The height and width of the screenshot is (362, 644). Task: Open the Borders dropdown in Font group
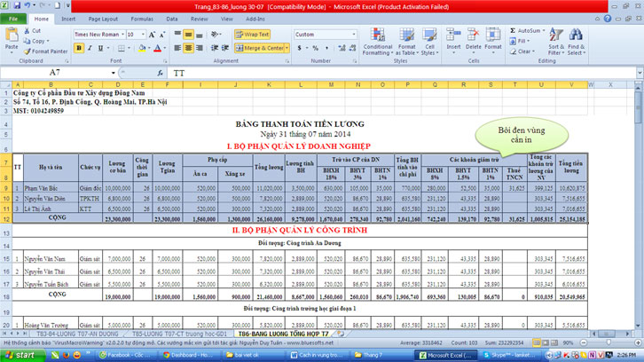point(129,48)
